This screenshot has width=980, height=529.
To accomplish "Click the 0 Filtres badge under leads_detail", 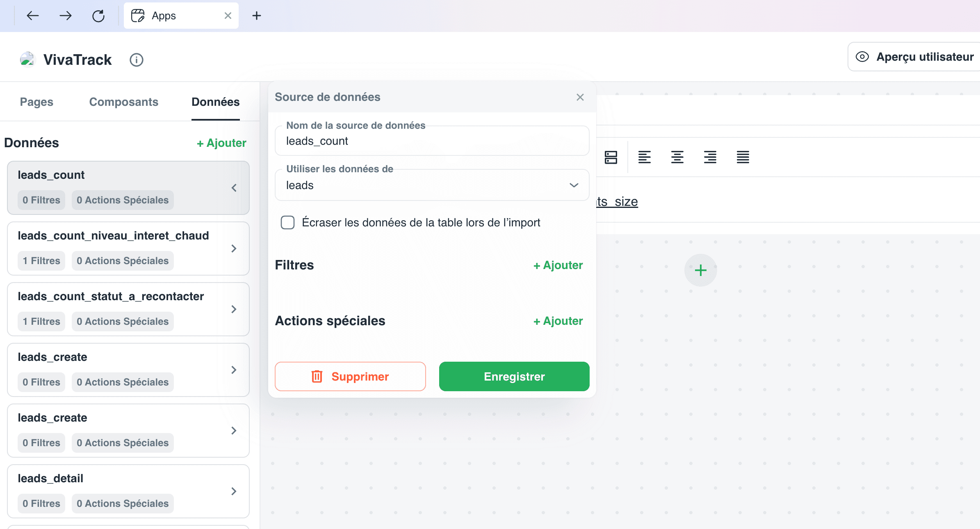I will pyautogui.click(x=41, y=504).
